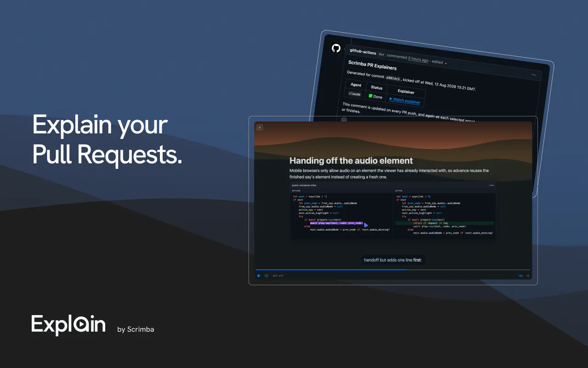Open the github-actions profile link
Viewport: 588px width, 368px height.
point(363,52)
